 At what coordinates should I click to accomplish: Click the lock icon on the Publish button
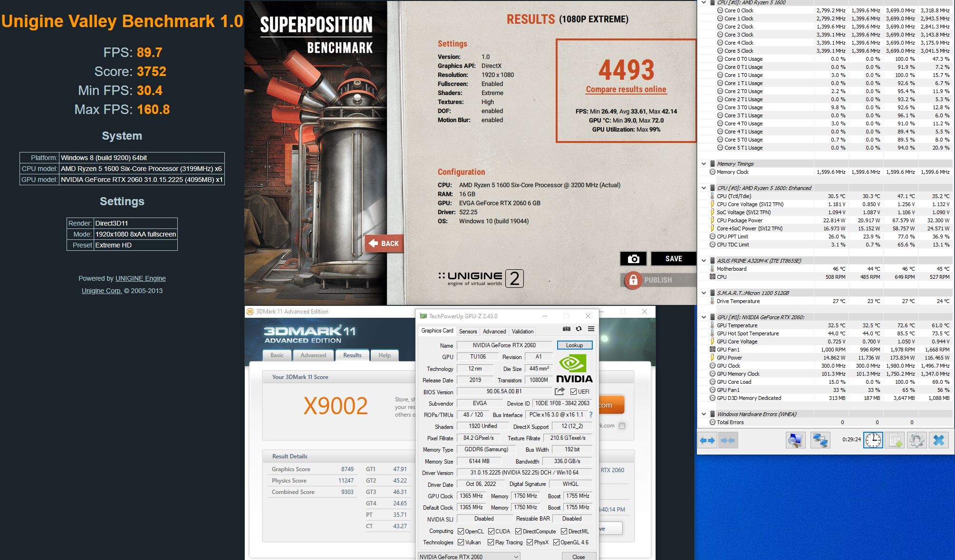point(633,280)
